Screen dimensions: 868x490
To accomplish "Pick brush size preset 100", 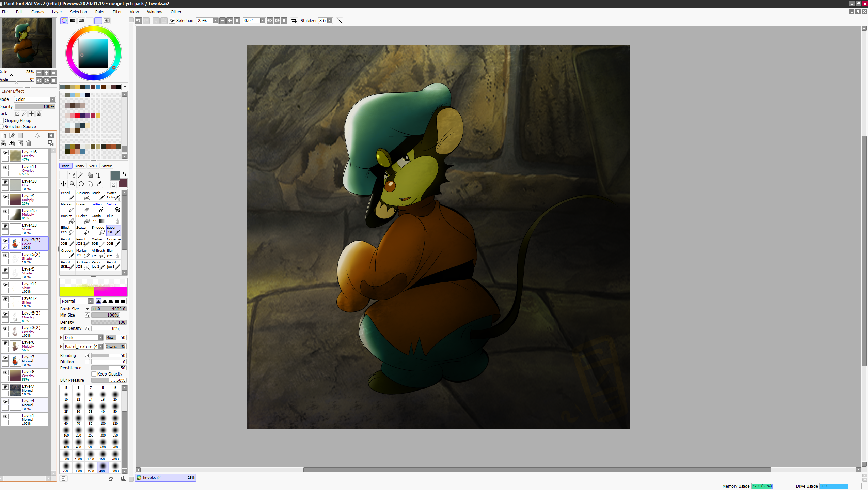I will click(x=103, y=420).
